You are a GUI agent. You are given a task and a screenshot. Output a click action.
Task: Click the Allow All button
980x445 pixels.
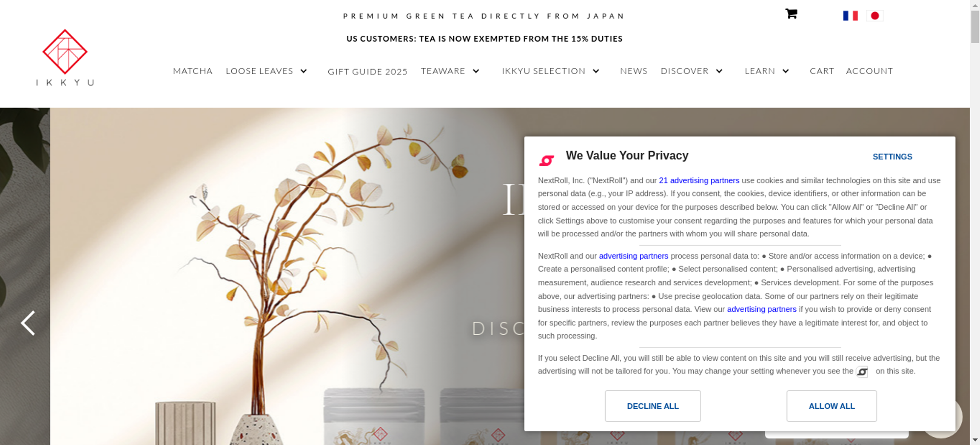(832, 406)
